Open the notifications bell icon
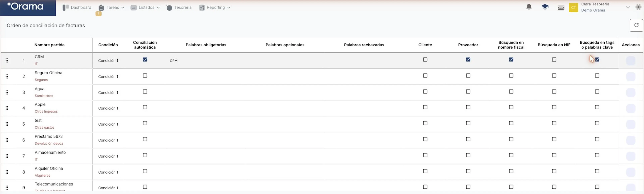Viewport: 644px width, 194px height. pyautogui.click(x=529, y=7)
